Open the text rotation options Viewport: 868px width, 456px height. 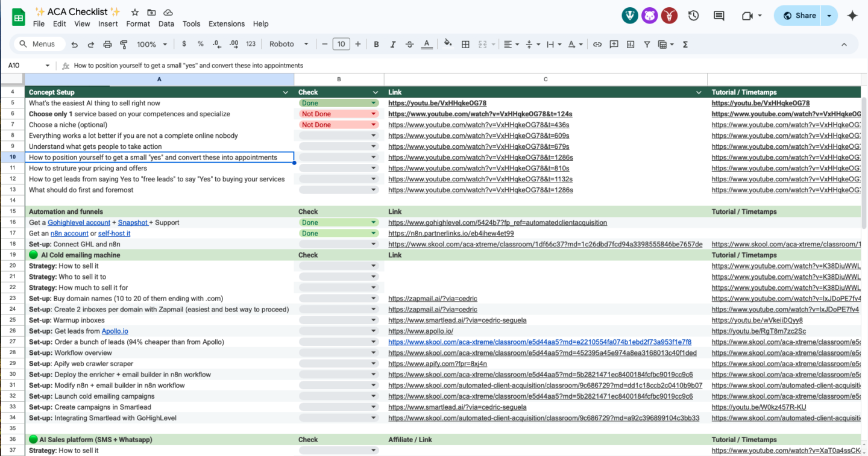click(x=576, y=44)
